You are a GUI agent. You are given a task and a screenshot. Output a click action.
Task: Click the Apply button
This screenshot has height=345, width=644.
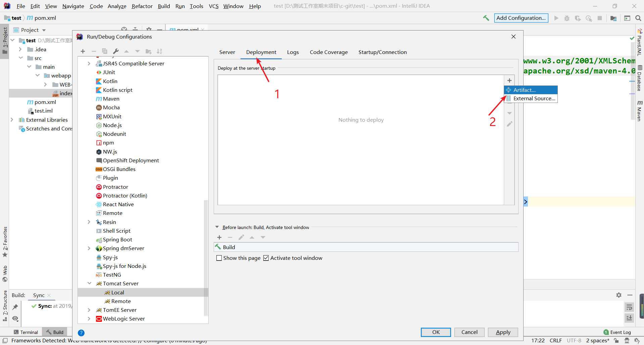(x=503, y=332)
